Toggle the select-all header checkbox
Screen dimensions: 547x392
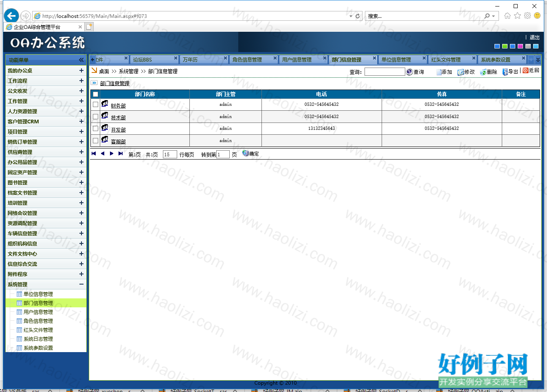95,94
